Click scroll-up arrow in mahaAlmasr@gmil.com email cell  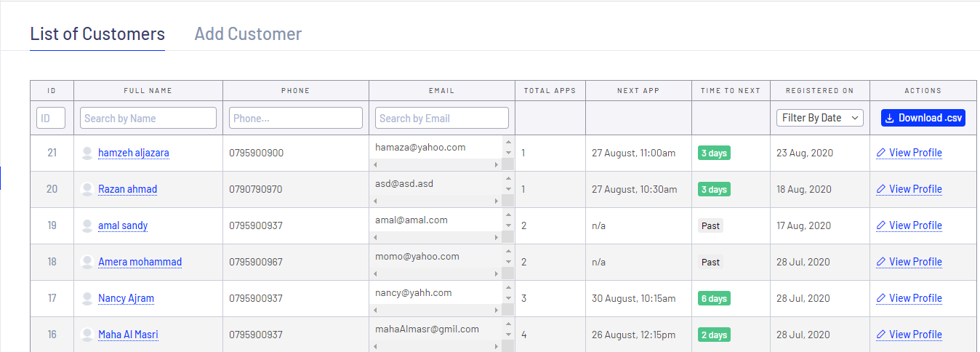[508, 324]
